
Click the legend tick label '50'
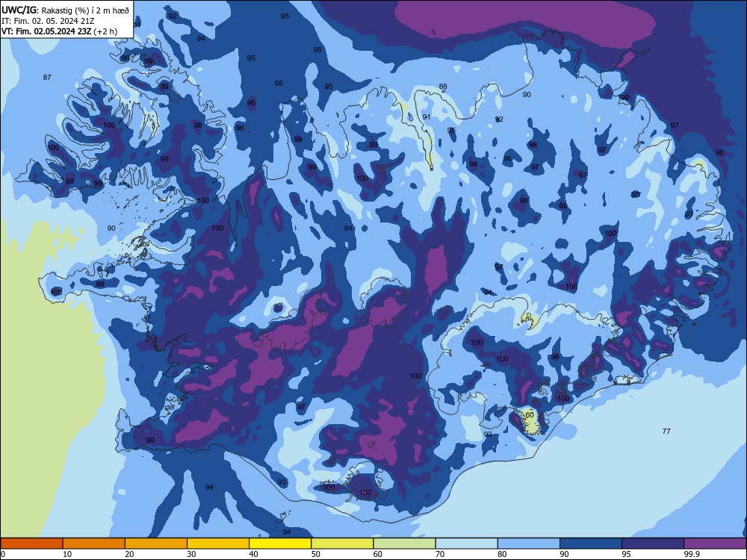click(316, 554)
